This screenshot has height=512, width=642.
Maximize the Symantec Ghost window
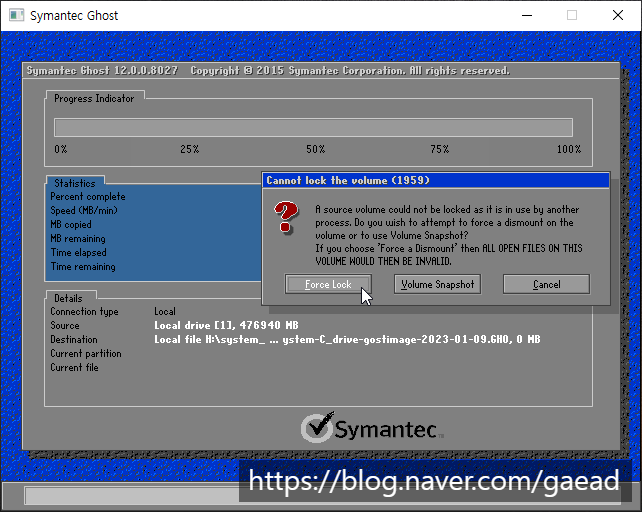point(572,15)
